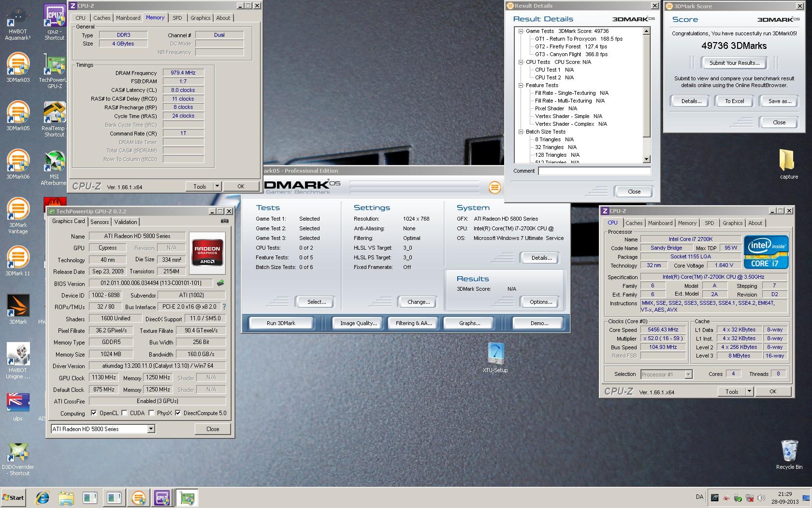The height and width of the screenshot is (508, 812).
Task: Open the Validation tab in GPU-Z
Action: [126, 222]
